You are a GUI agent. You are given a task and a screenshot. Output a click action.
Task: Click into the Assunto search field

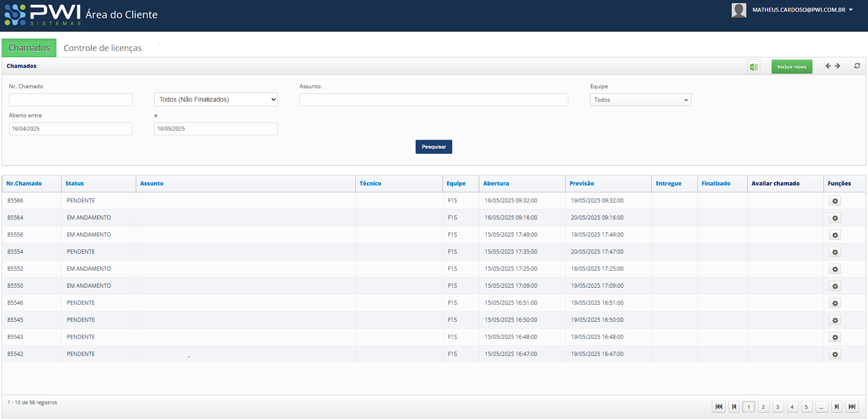point(434,100)
